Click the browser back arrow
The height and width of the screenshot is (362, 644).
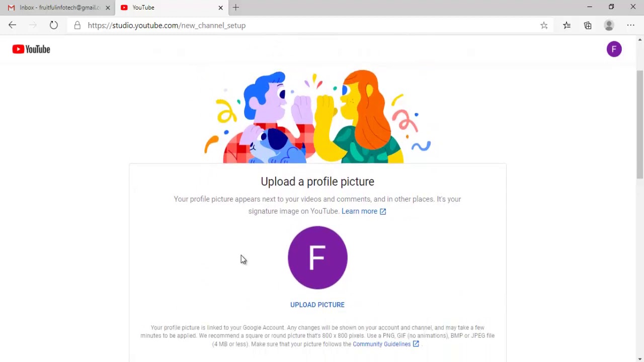click(13, 25)
